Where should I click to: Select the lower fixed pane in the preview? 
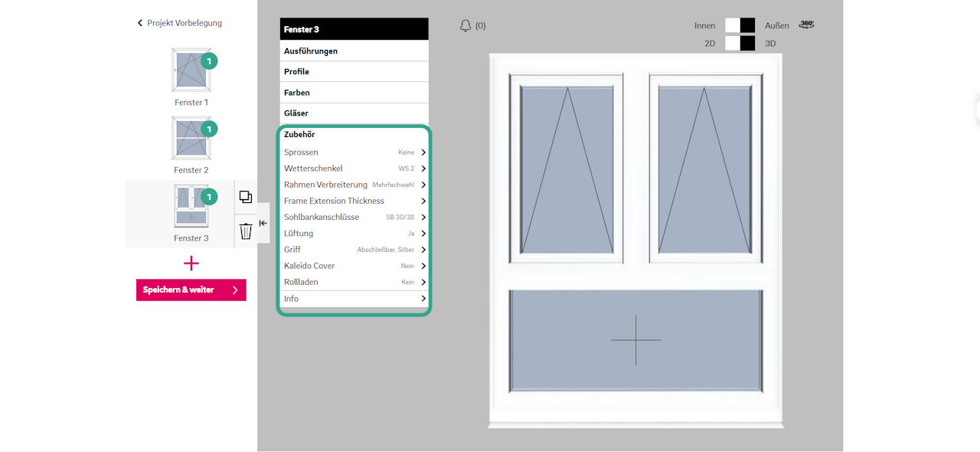(635, 340)
